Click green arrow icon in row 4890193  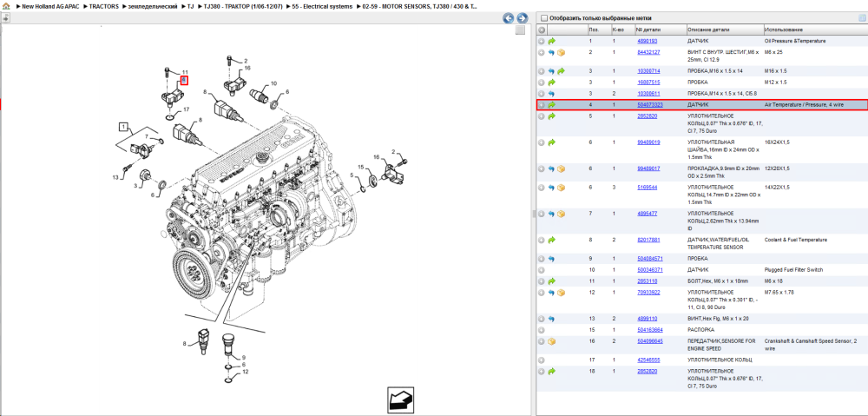[x=552, y=41]
